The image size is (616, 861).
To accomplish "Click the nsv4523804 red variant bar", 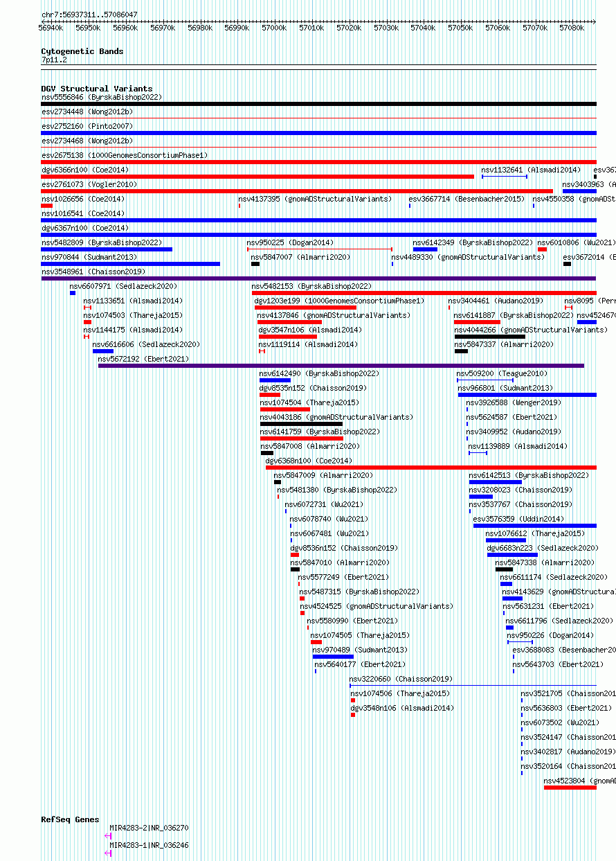I will coord(570,787).
